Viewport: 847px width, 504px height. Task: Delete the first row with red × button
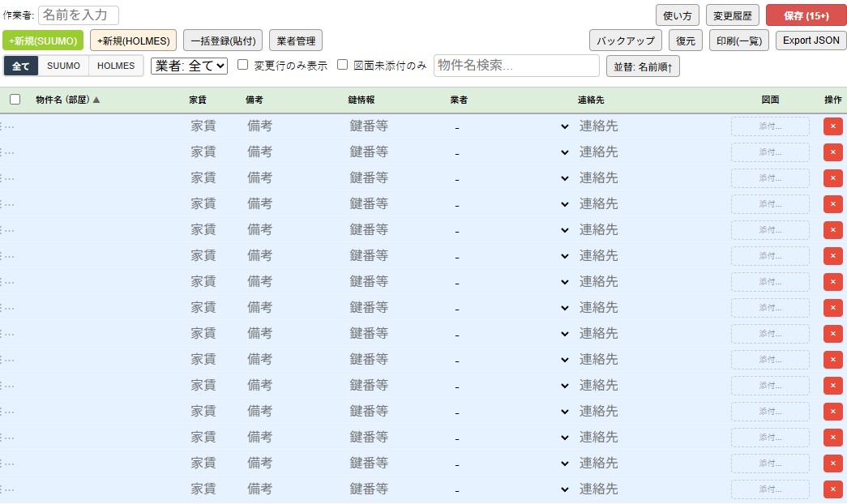click(832, 126)
